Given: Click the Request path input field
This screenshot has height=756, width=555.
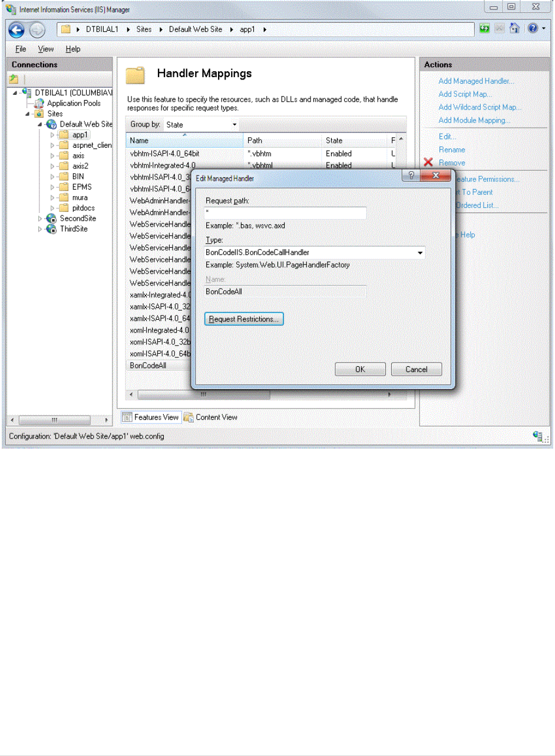Looking at the screenshot, I should tap(285, 213).
